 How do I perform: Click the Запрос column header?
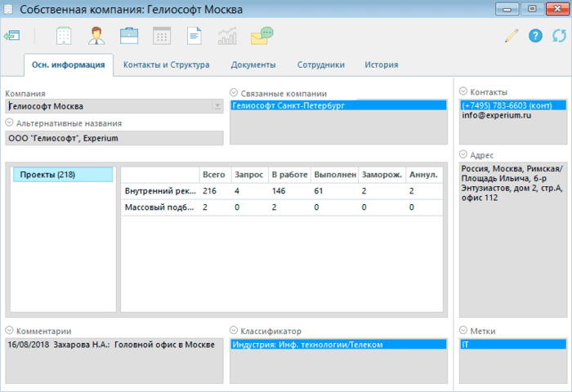[x=250, y=175]
